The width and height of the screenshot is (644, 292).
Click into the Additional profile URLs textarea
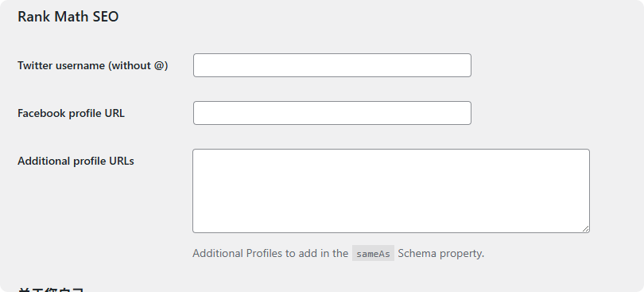pyautogui.click(x=391, y=191)
